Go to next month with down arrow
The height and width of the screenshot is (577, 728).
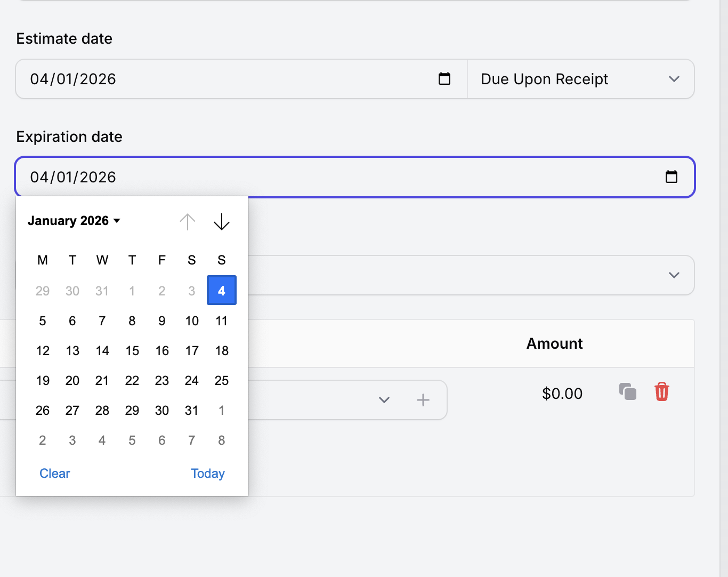[221, 221]
